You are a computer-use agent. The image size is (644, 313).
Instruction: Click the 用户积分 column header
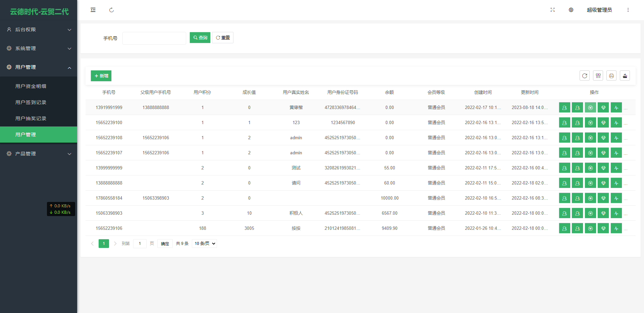tap(202, 92)
